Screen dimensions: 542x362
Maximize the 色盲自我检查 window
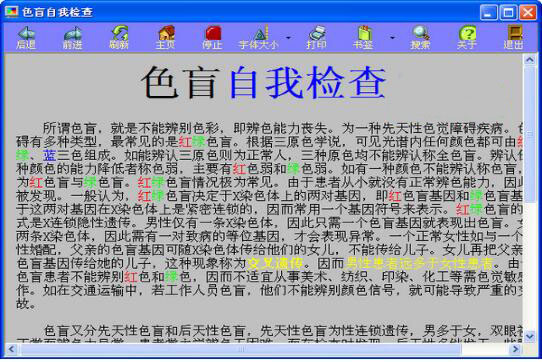tap(508, 12)
